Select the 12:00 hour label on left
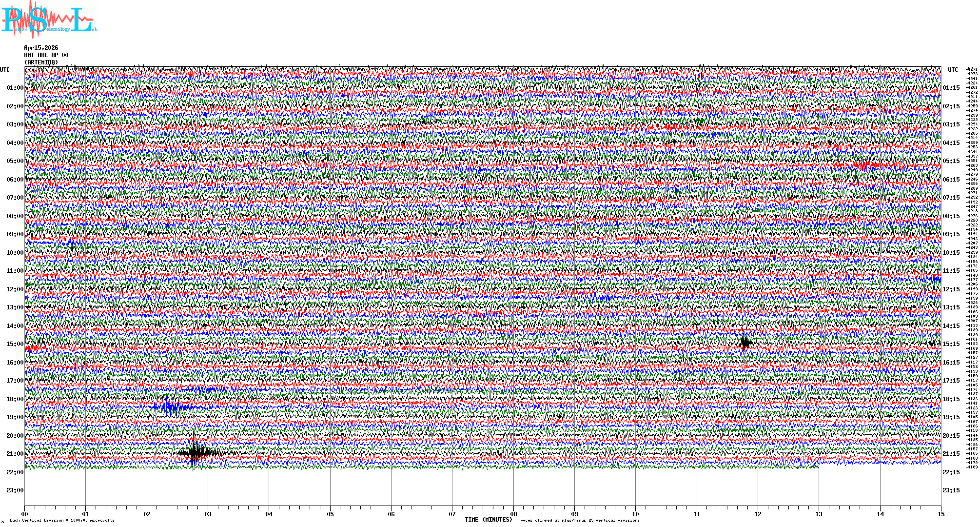The width and height of the screenshot is (980, 527). tap(15, 289)
